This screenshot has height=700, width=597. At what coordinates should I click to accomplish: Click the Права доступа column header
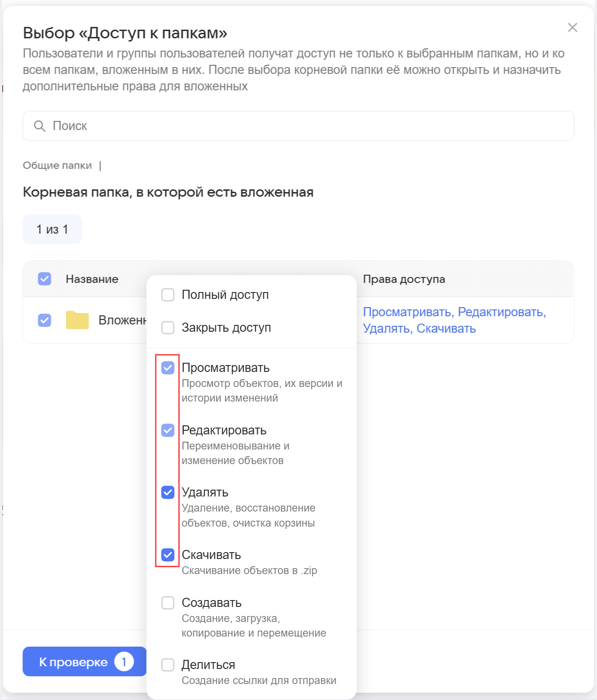point(404,279)
